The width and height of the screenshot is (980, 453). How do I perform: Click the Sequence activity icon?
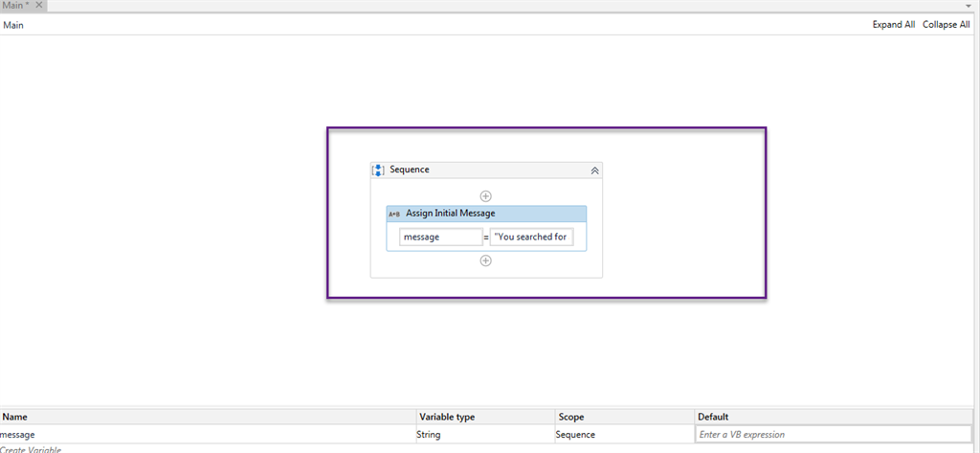click(378, 170)
